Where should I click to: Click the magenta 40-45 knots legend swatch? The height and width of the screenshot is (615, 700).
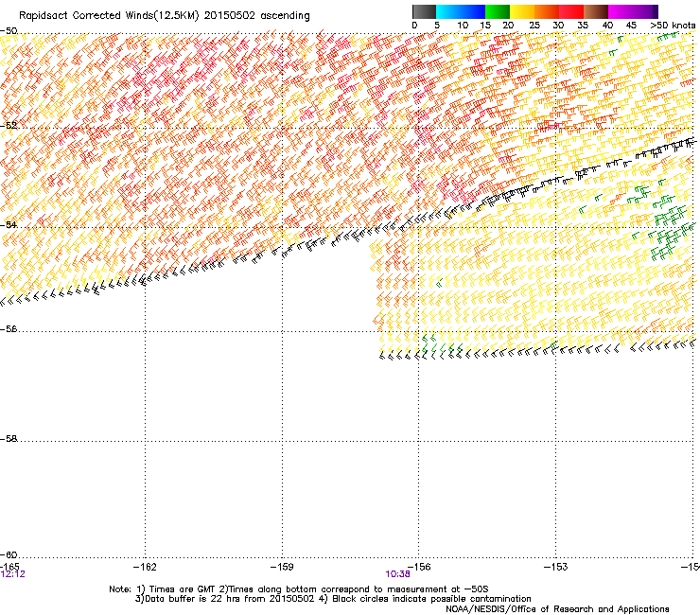coord(621,11)
